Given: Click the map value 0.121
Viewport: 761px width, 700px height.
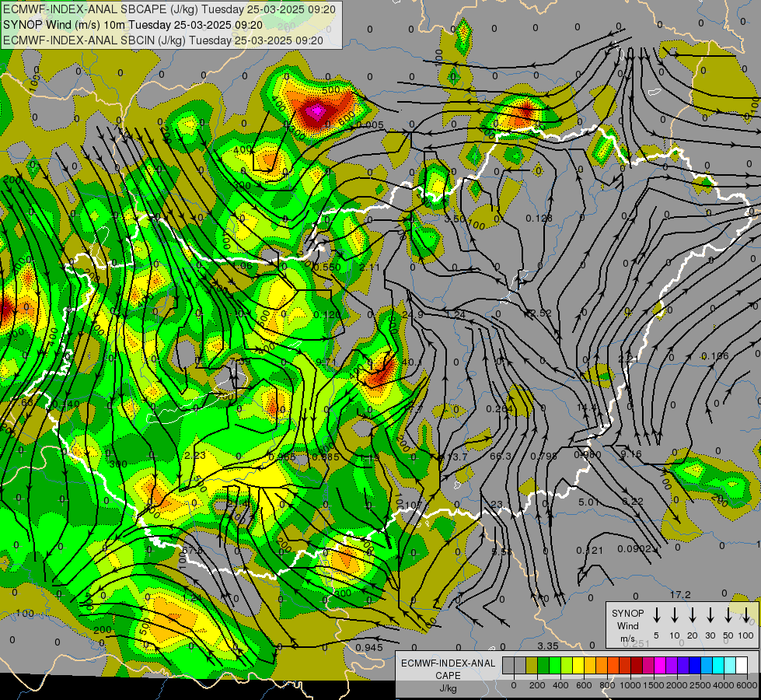Looking at the screenshot, I should [590, 551].
